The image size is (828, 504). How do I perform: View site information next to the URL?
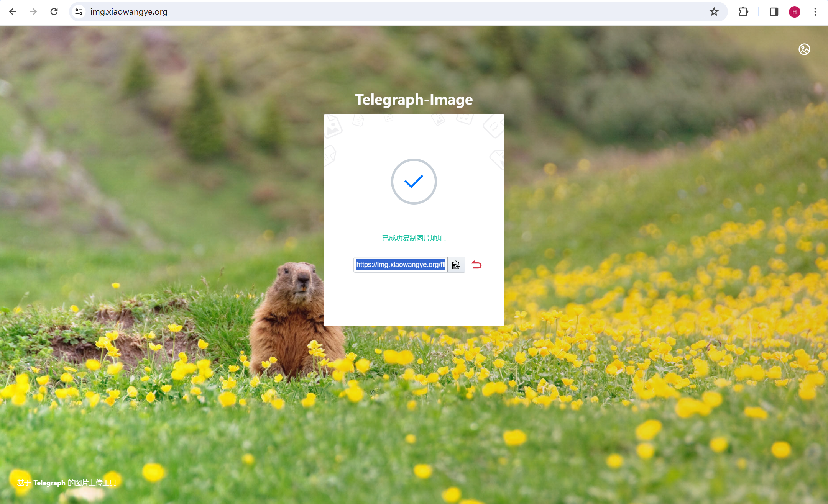(x=79, y=12)
